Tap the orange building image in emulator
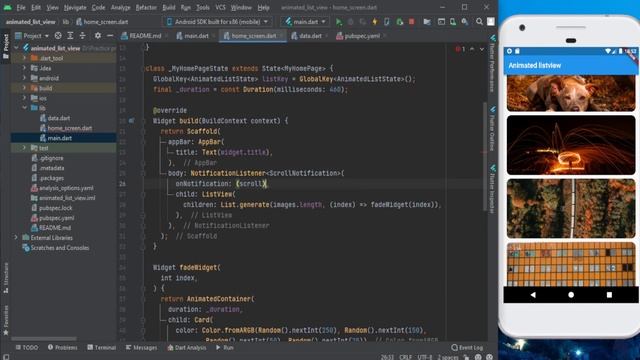The image size is (640, 360). (x=571, y=264)
